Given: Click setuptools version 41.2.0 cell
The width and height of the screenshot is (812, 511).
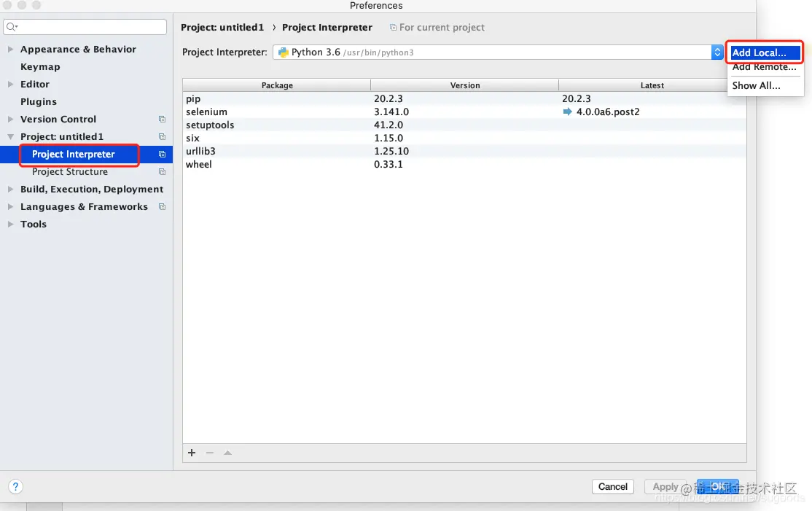Looking at the screenshot, I should point(389,125).
